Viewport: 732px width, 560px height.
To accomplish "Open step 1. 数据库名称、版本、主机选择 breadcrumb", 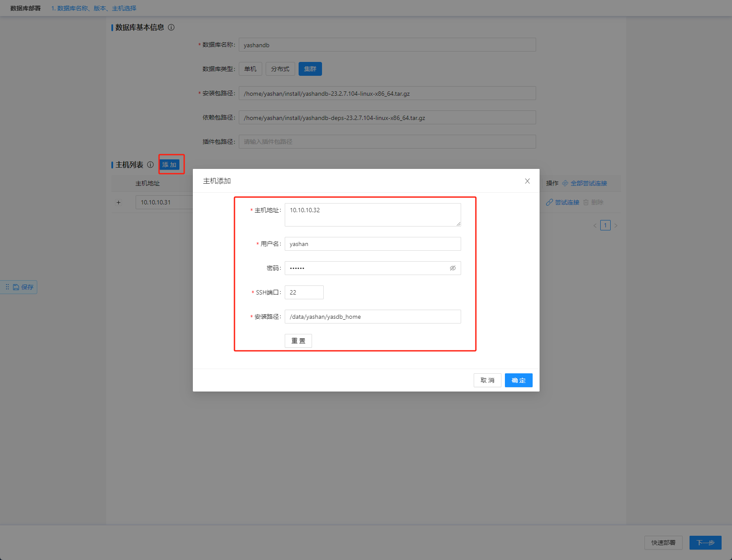I will (94, 8).
